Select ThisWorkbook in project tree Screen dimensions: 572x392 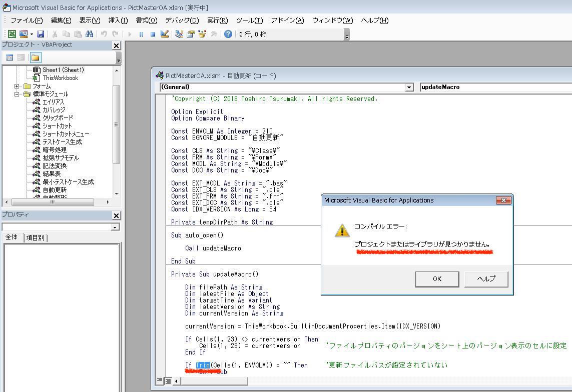point(60,78)
